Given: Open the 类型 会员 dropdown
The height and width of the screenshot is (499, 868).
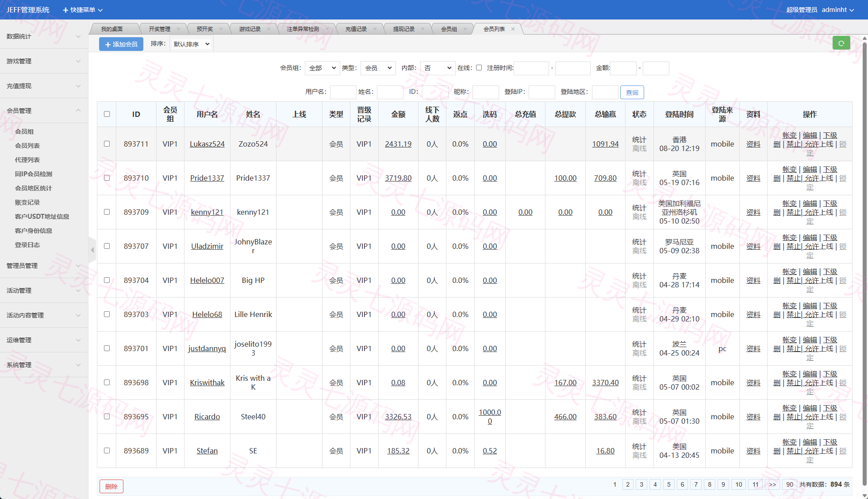Looking at the screenshot, I should (x=378, y=68).
